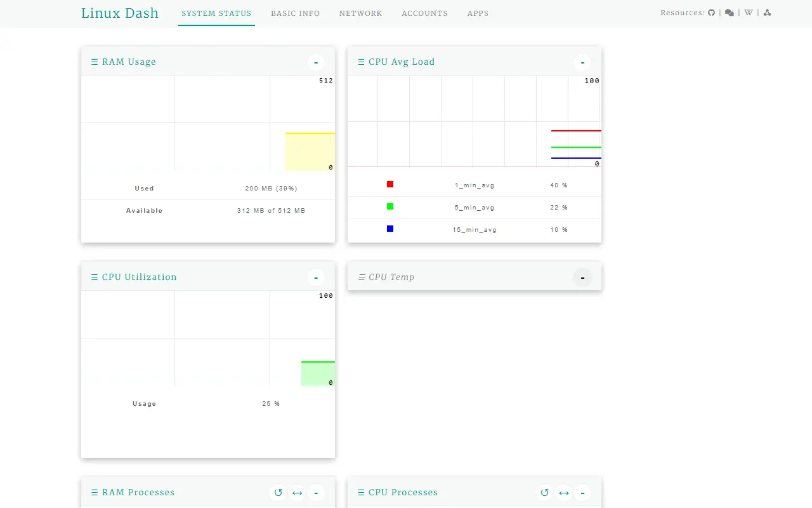This screenshot has height=508, width=812.
Task: Click the CPU Utilization green chart area
Action: click(x=318, y=373)
